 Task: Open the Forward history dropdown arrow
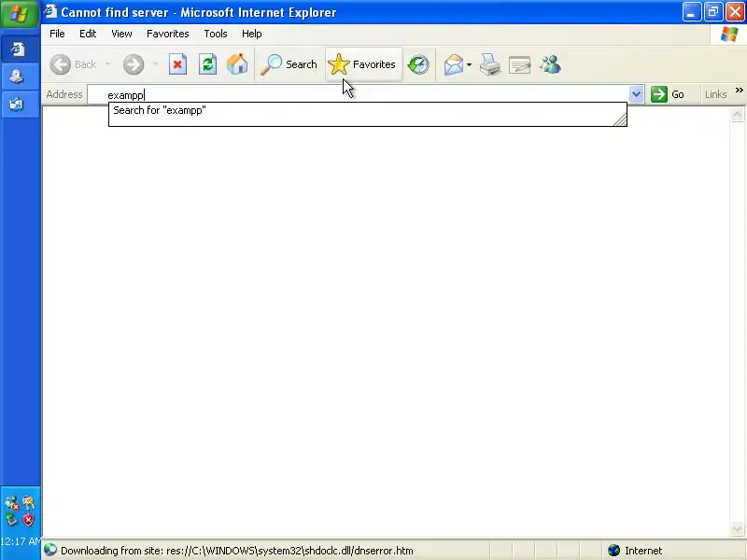coord(155,63)
